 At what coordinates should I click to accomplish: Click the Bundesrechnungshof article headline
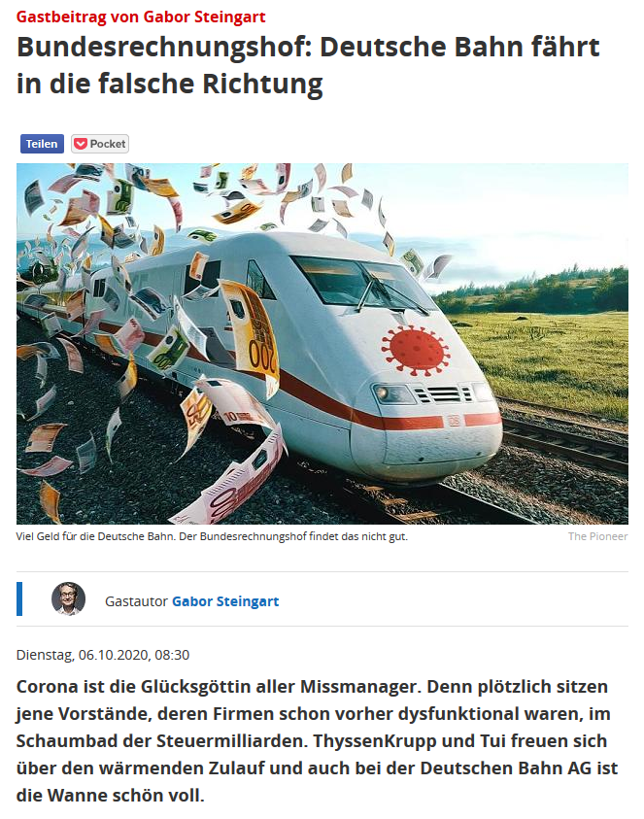tap(308, 65)
